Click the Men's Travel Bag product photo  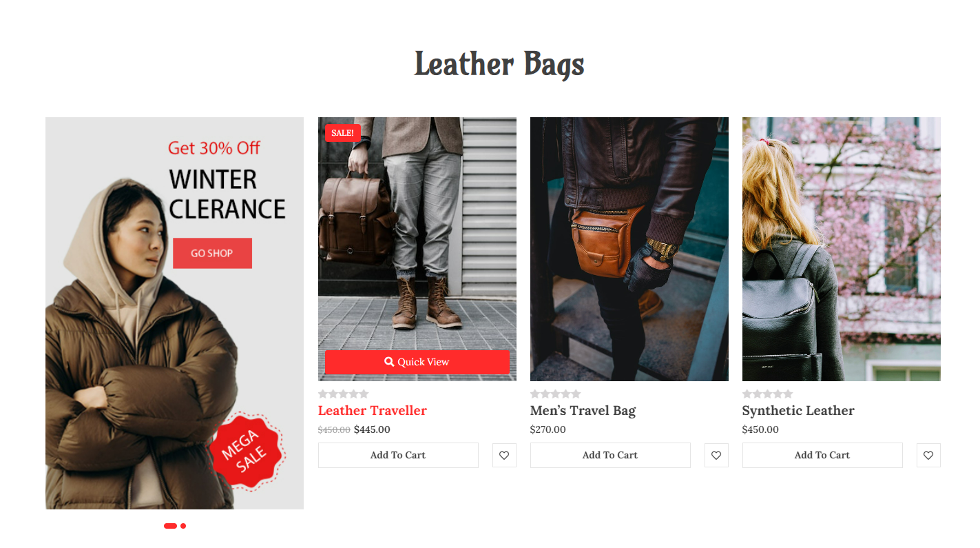click(629, 249)
